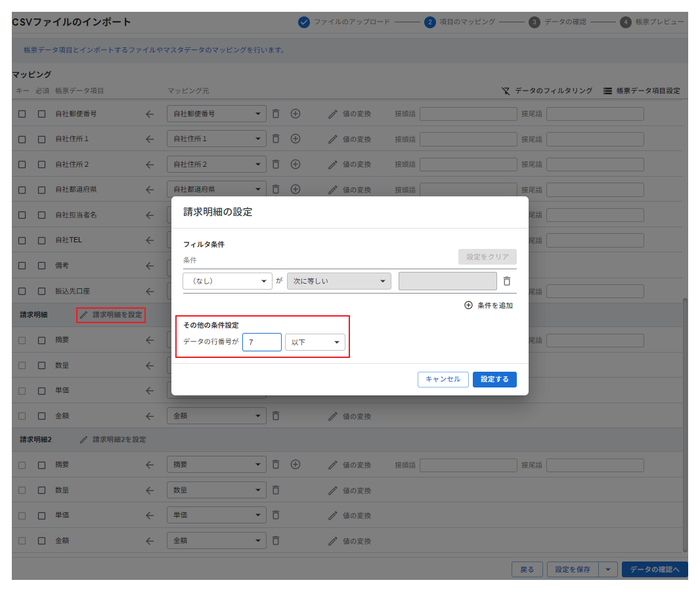Click left arrow beside 自社住所2 row
Screen dimensions: 700x595
[x=150, y=164]
